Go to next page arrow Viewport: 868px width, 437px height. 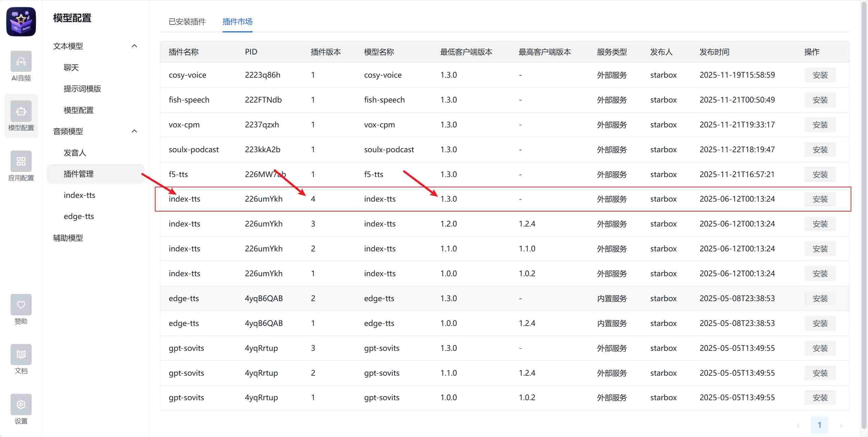pos(840,425)
